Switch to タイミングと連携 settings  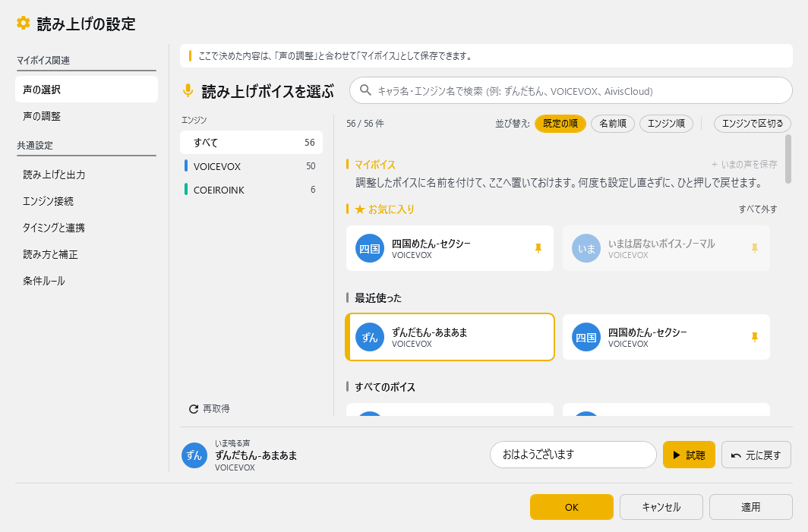pos(87,228)
